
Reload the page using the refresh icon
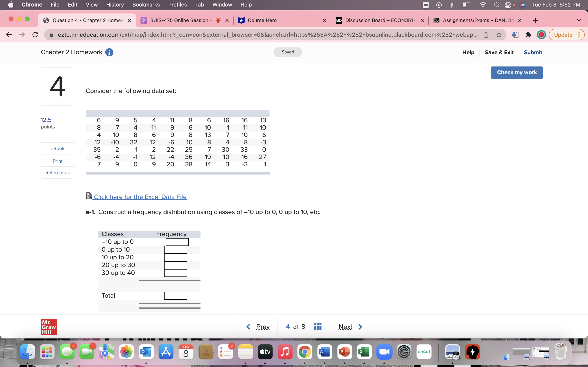click(35, 34)
